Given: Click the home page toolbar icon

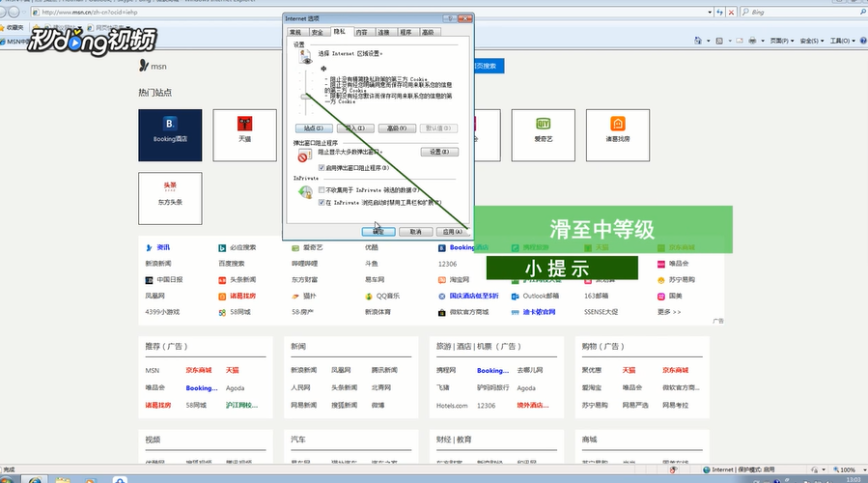Looking at the screenshot, I should coord(698,41).
